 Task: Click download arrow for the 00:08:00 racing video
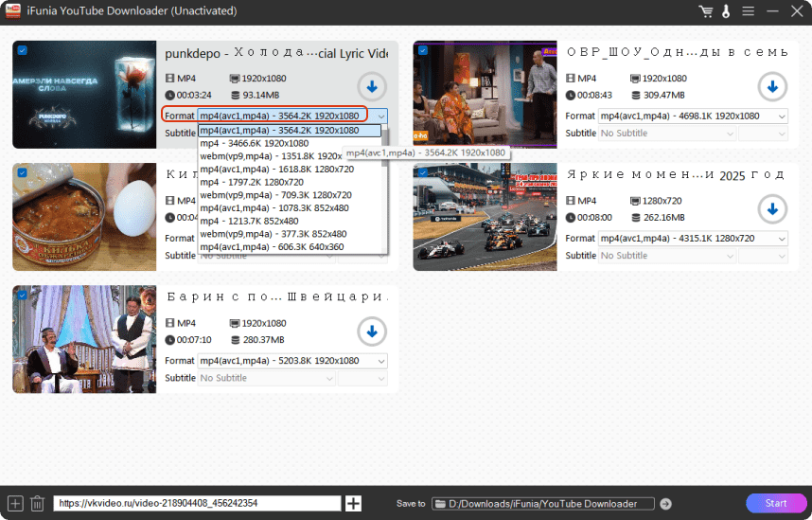pos(772,209)
